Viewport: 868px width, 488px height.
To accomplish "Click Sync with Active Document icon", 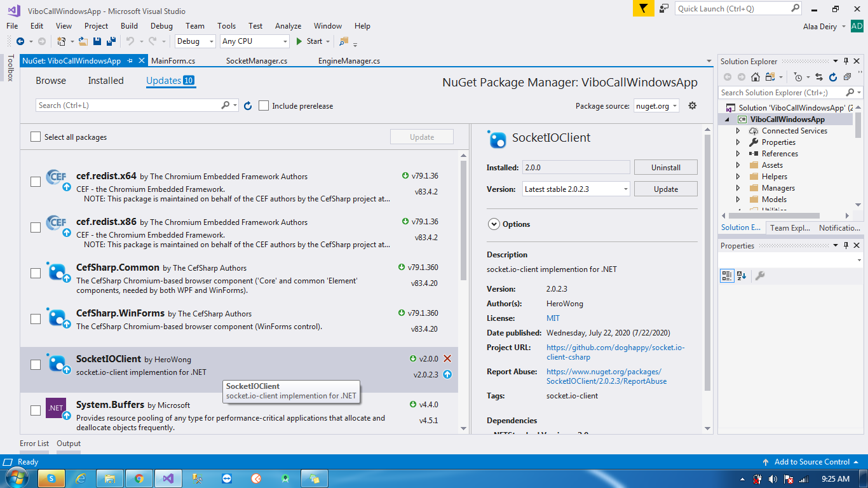I will pos(818,77).
